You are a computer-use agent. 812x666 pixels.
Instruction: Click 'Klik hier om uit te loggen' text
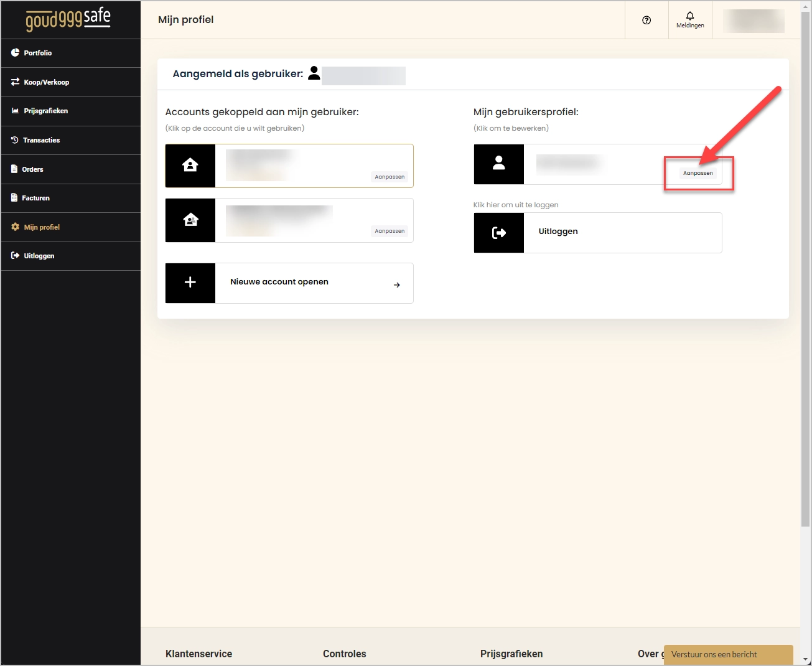pyautogui.click(x=516, y=205)
